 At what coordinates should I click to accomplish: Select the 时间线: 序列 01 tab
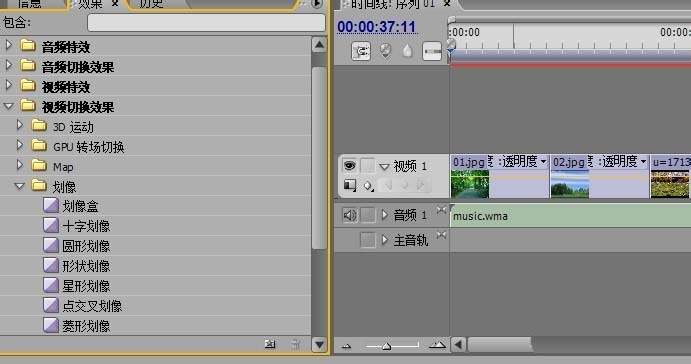click(393, 4)
